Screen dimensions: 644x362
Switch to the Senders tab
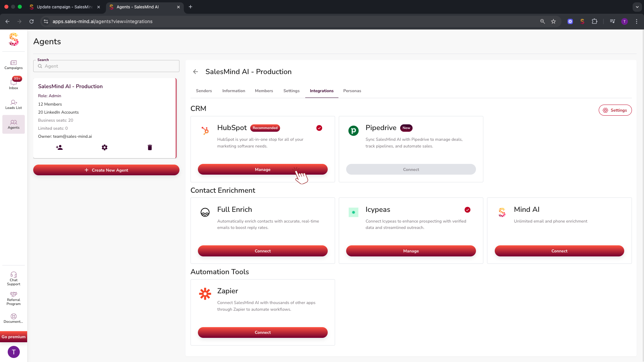(204, 91)
